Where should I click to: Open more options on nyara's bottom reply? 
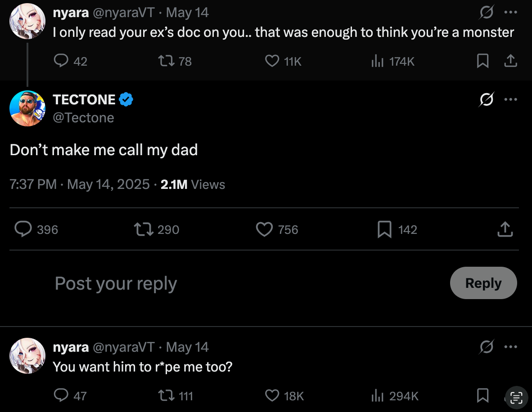(x=511, y=346)
